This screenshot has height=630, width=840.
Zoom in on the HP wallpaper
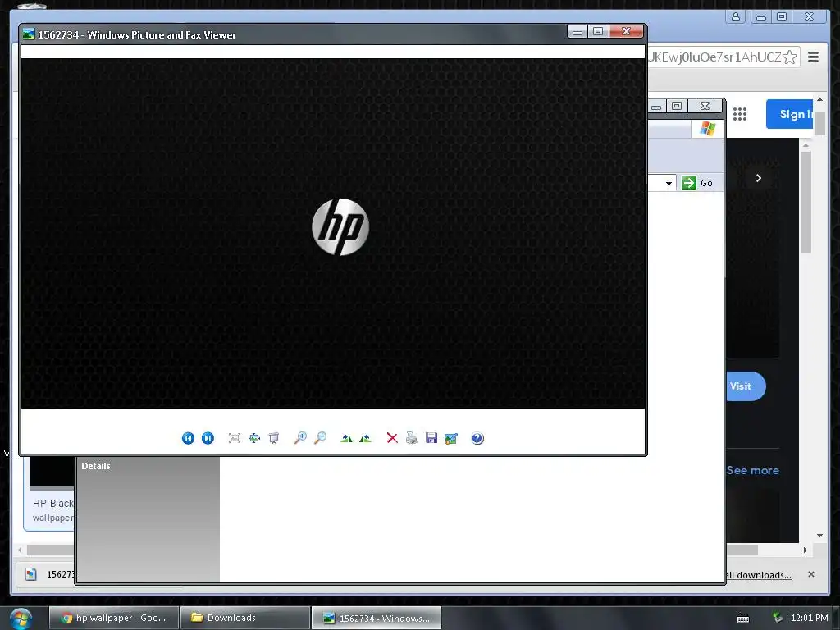[x=300, y=438]
